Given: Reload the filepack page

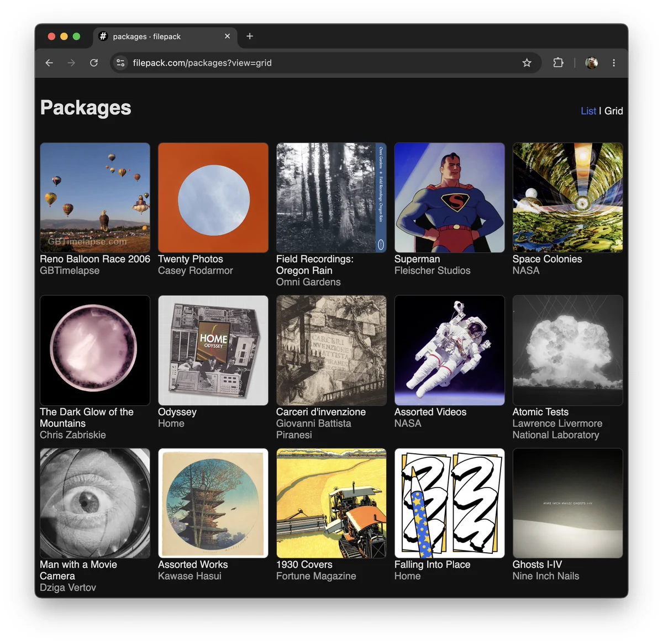Looking at the screenshot, I should click(94, 63).
